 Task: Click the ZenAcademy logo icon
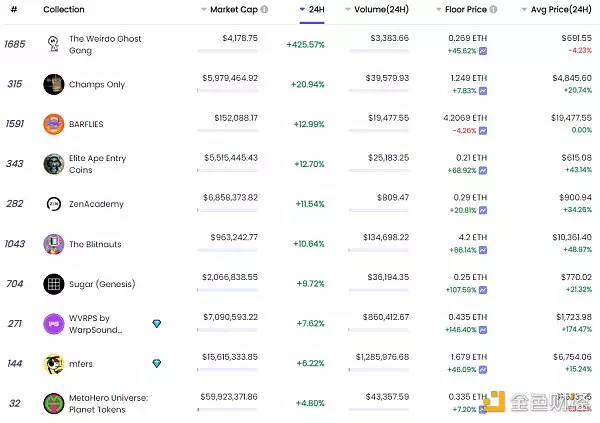[53, 204]
